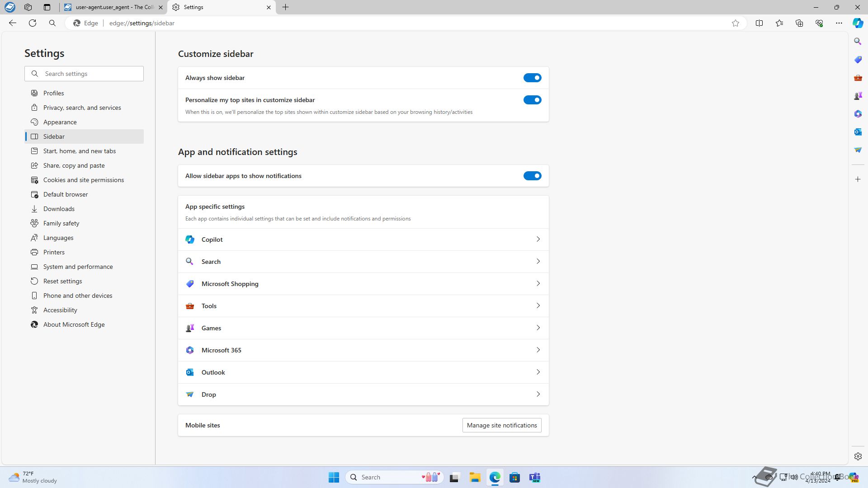Close the Settings tab

click(269, 7)
